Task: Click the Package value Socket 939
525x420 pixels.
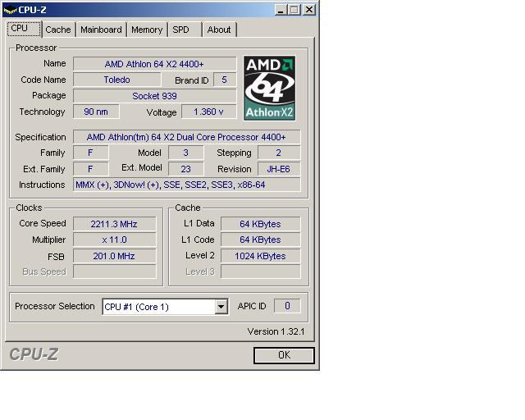Action: pos(155,96)
